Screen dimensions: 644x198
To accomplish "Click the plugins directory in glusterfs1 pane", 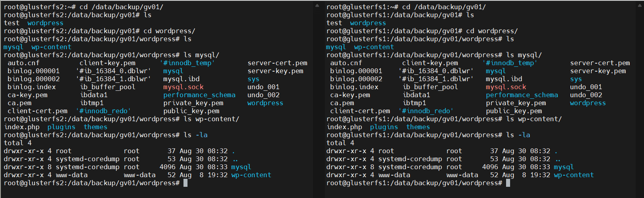I will [x=384, y=127].
